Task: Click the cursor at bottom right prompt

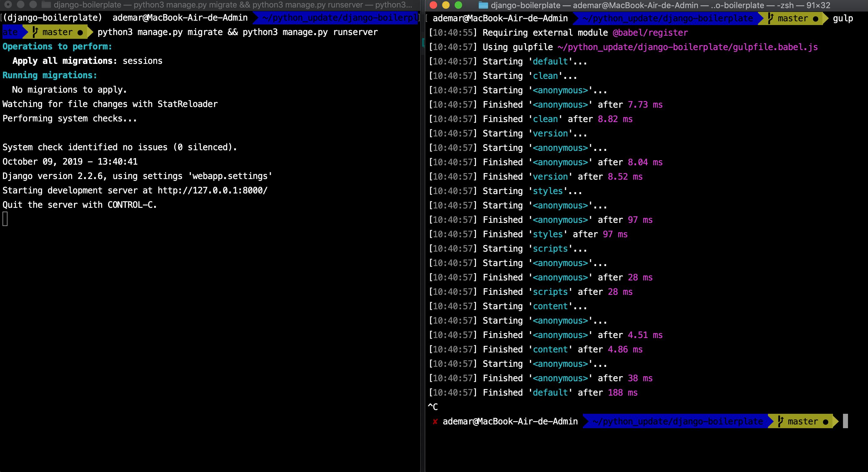Action: [845, 421]
